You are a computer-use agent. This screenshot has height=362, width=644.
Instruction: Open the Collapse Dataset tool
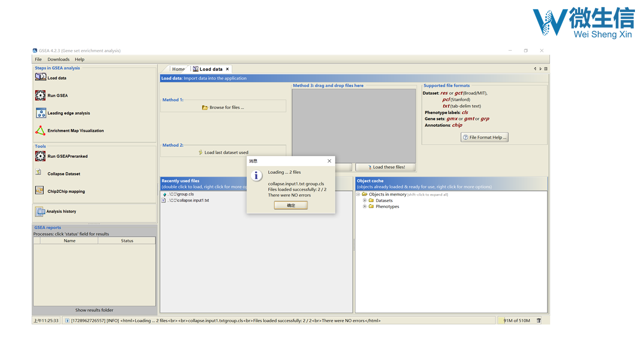tap(57, 173)
